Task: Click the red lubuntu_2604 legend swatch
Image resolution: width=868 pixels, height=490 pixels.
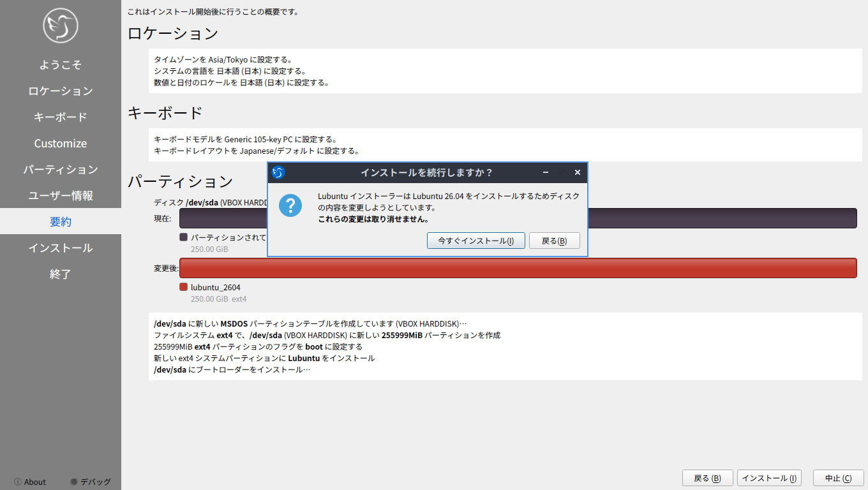Action: pyautogui.click(x=184, y=287)
